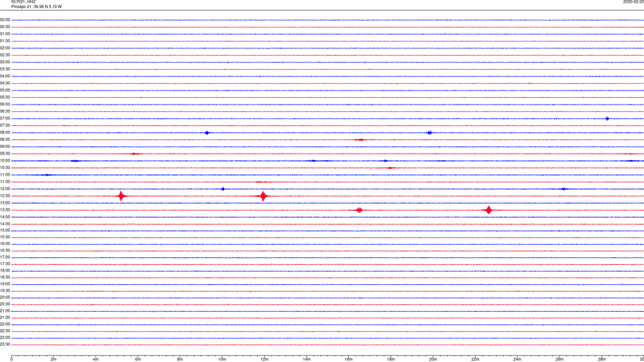Select the 19:30 time label

click(5, 290)
